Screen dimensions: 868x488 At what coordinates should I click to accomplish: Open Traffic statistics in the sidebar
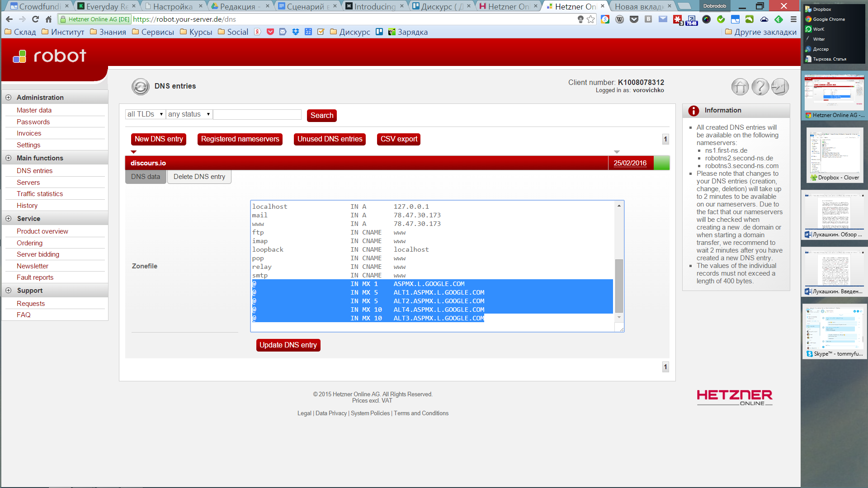pyautogui.click(x=40, y=194)
